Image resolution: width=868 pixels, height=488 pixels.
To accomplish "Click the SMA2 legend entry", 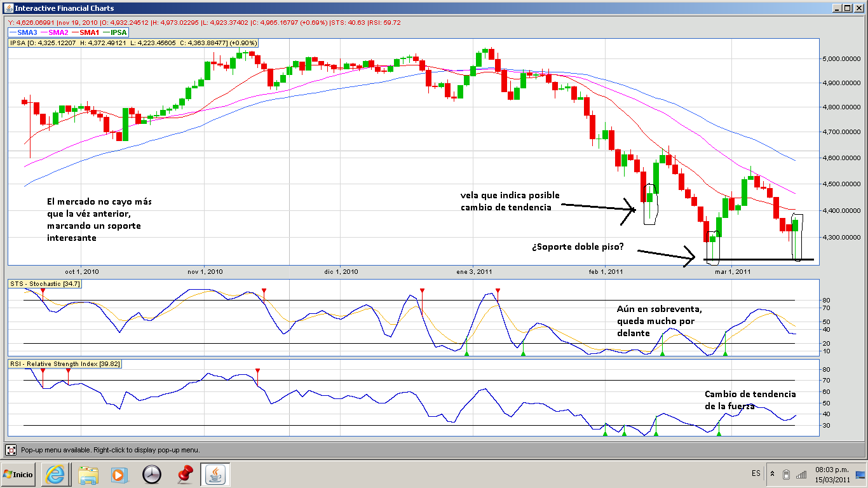I will [x=55, y=32].
